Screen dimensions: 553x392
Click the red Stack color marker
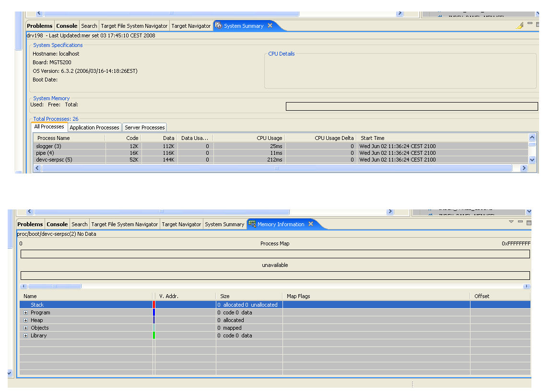point(153,305)
